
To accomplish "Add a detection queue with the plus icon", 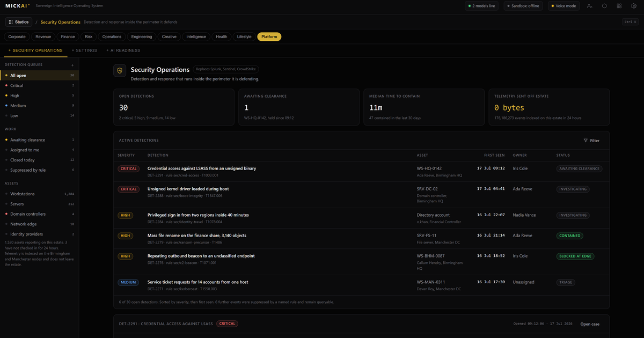I will (x=72, y=65).
